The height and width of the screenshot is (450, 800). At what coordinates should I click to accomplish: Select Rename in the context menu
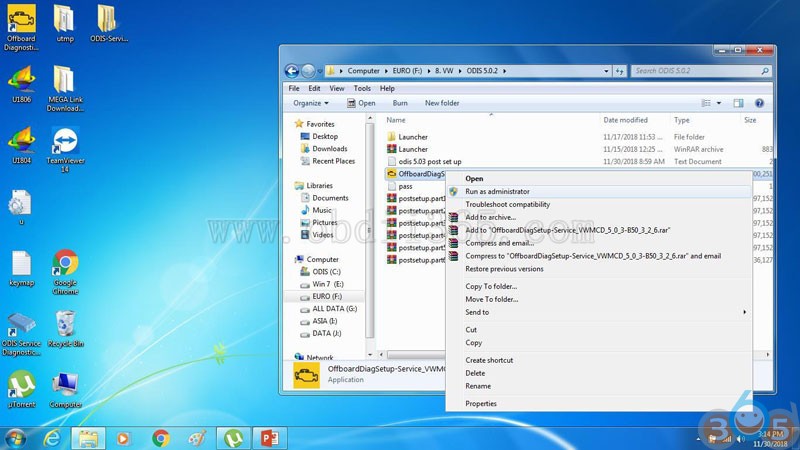(598, 386)
